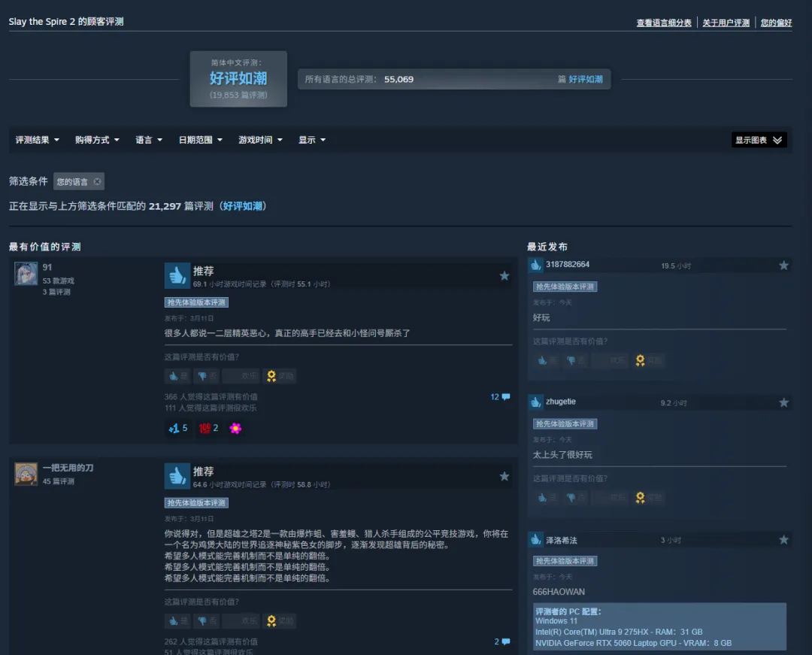Click thumbs-up 推荐 icon on review by 91

[x=177, y=275]
